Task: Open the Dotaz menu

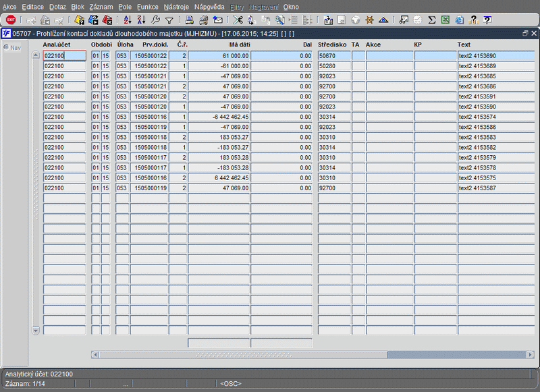Action: [57, 7]
